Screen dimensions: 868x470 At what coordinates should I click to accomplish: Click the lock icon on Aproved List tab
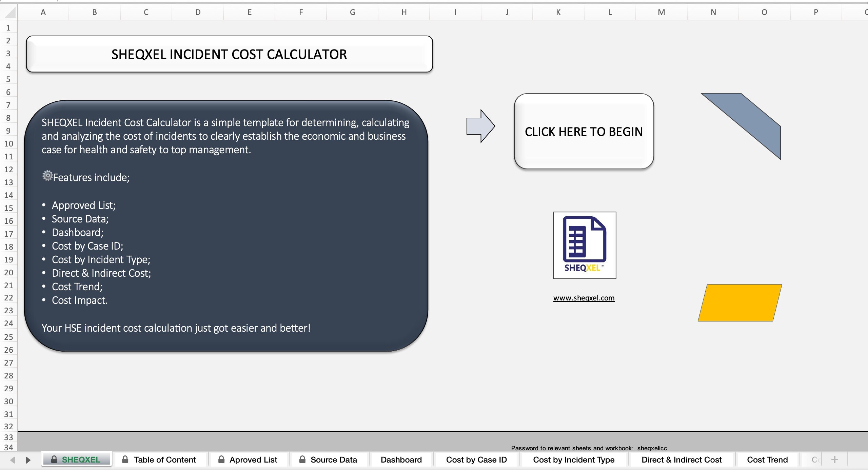pyautogui.click(x=221, y=460)
